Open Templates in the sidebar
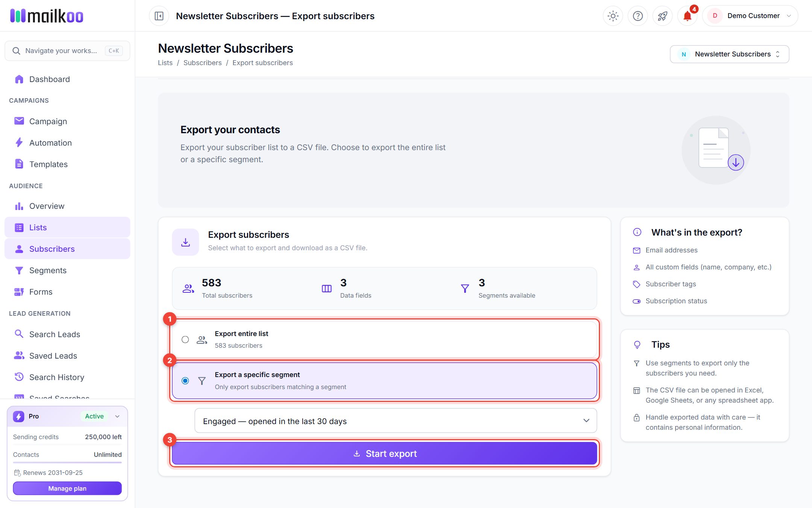The height and width of the screenshot is (508, 812). point(67,164)
